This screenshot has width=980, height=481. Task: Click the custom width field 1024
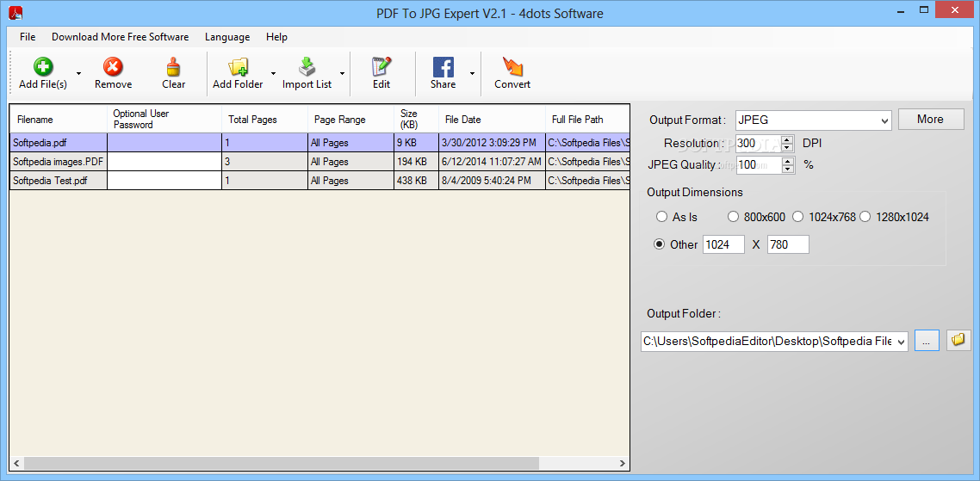[723, 245]
